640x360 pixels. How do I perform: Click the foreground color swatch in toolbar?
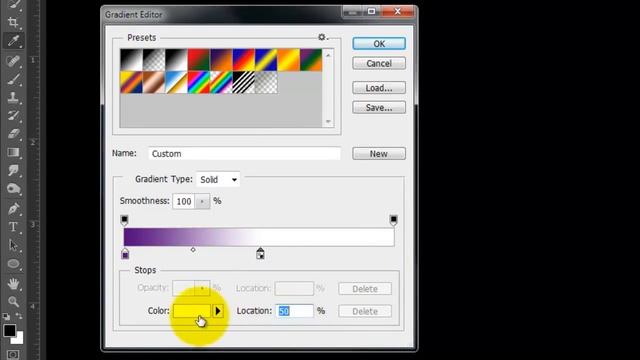click(9, 330)
